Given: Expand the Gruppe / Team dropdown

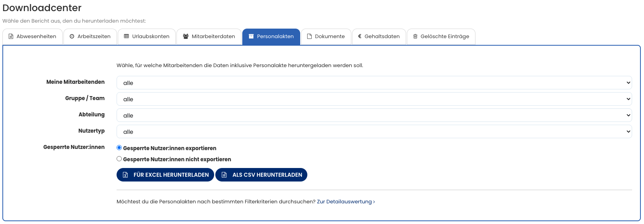Looking at the screenshot, I should pos(374,99).
